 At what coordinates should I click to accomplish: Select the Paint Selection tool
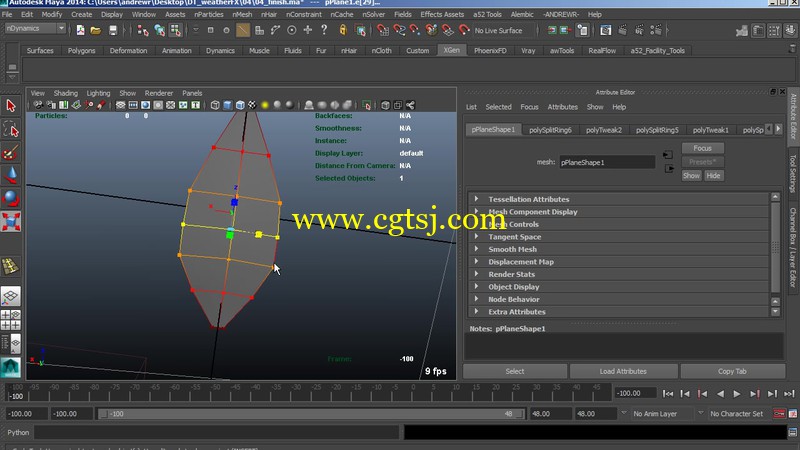tap(11, 153)
